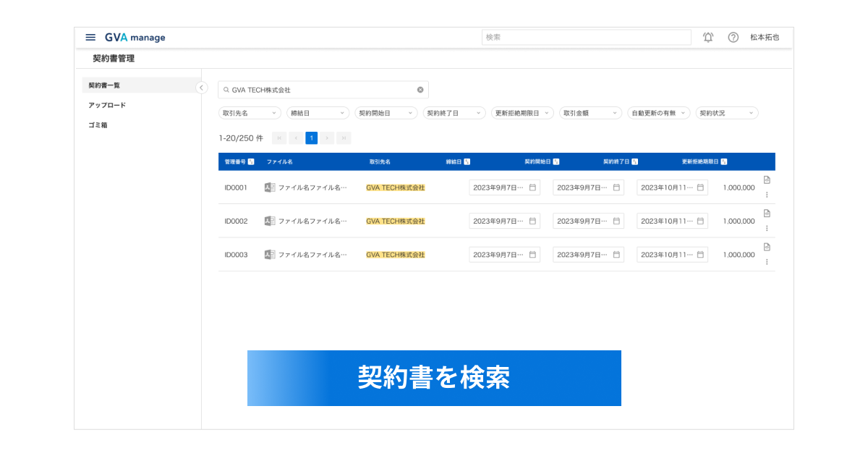Open calendar for ID0002 契約終了日 date
Screen dimensions: 868x456
pos(700,221)
